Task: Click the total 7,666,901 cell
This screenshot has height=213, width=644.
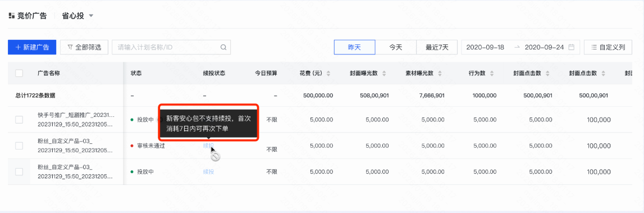Action: pyautogui.click(x=432, y=96)
